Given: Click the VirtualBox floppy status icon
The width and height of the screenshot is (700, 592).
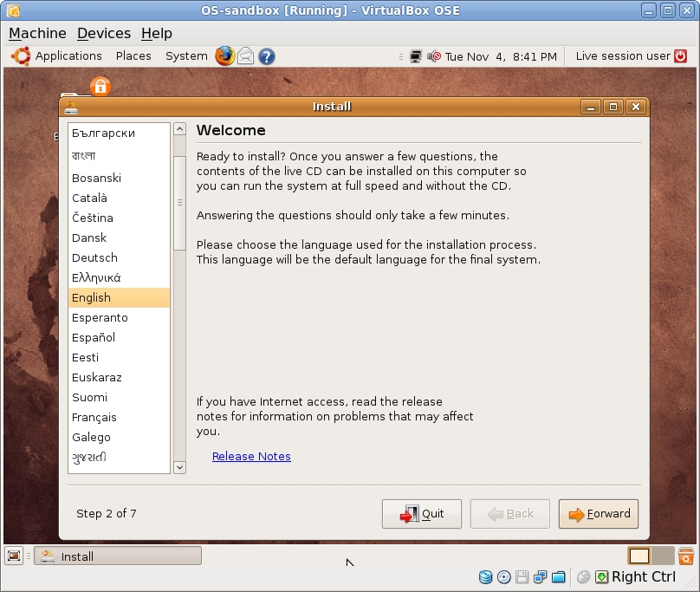Looking at the screenshot, I should click(x=522, y=577).
